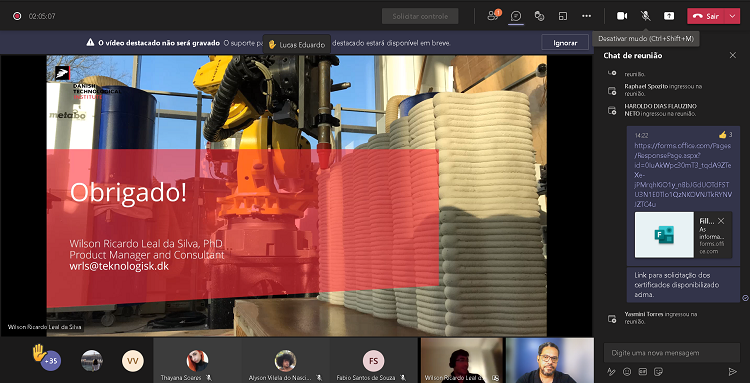The width and height of the screenshot is (750, 383).
Task: Open the participants panel icon
Action: pyautogui.click(x=492, y=16)
